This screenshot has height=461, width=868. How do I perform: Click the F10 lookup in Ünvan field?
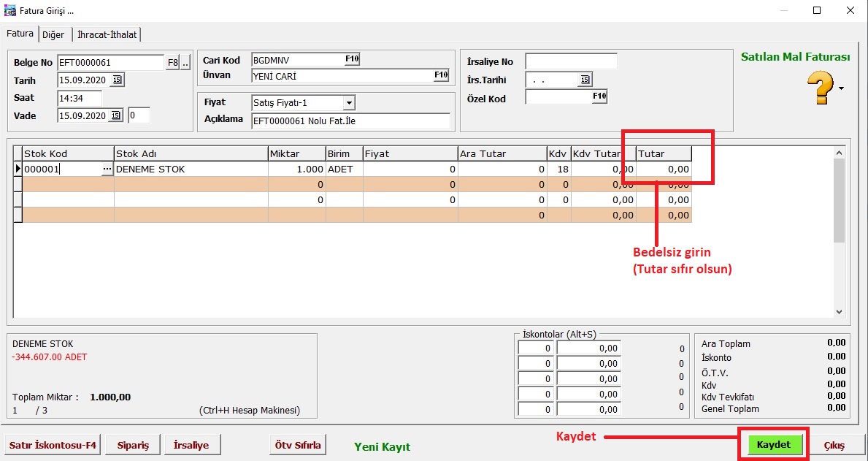[x=441, y=75]
